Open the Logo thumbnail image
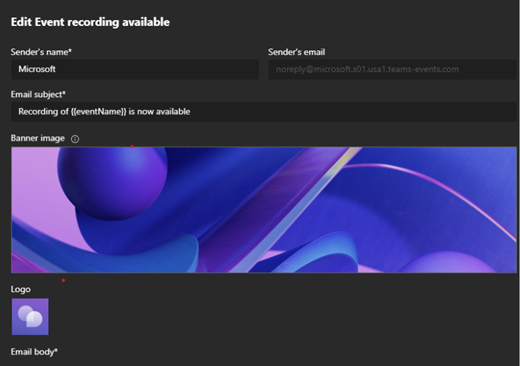This screenshot has height=366, width=520. click(x=30, y=317)
